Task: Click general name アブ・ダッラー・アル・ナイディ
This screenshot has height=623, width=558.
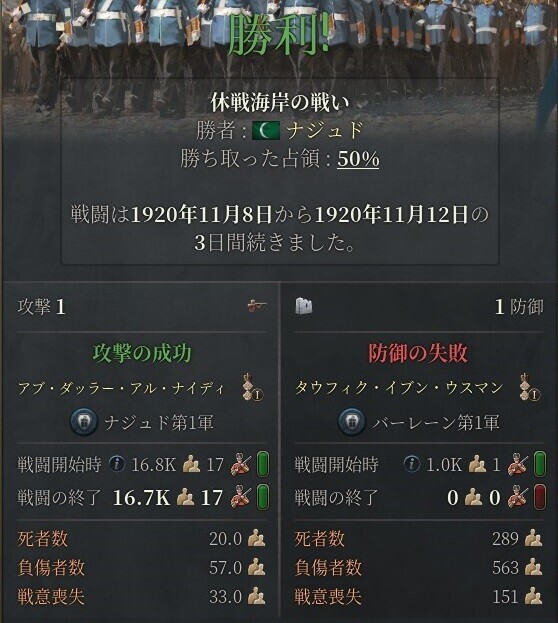Action: coord(122,388)
